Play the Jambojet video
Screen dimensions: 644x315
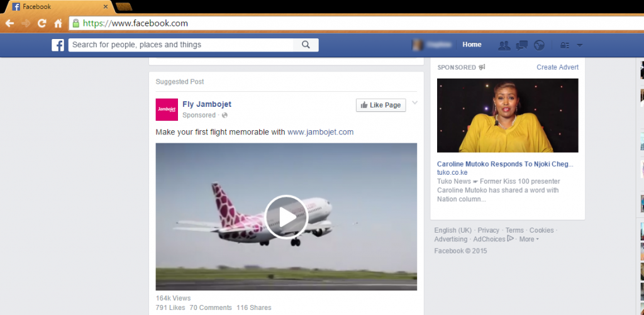click(286, 217)
